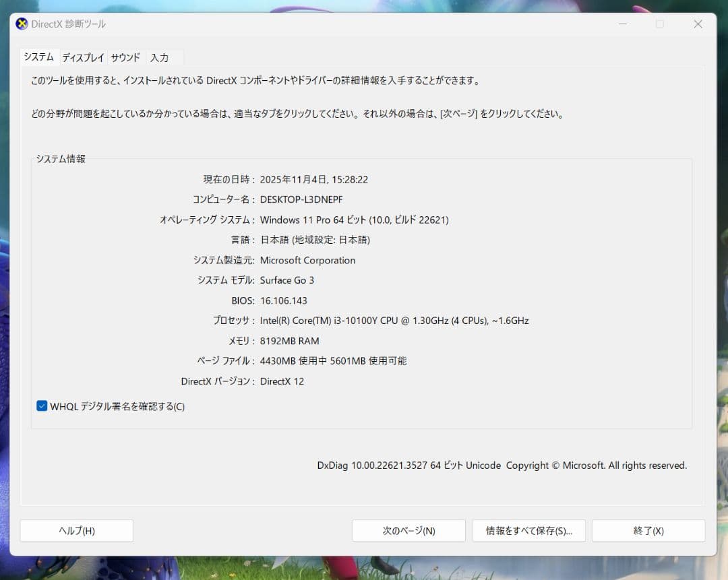728x580 pixels.
Task: Advance with the 次のページ(N) button
Action: (408, 531)
